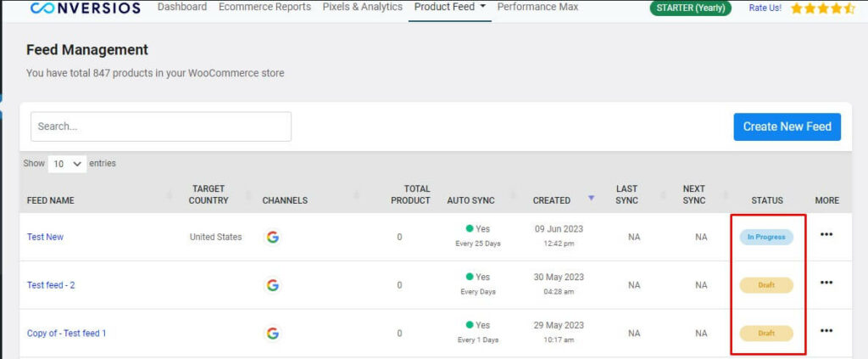The height and width of the screenshot is (359, 868).
Task: Open Performance Max tab
Action: tap(537, 7)
